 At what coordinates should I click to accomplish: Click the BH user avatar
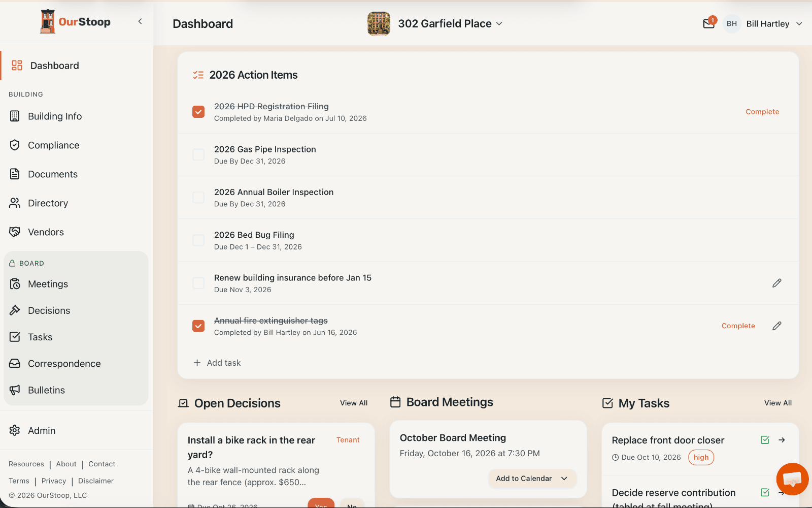(732, 23)
